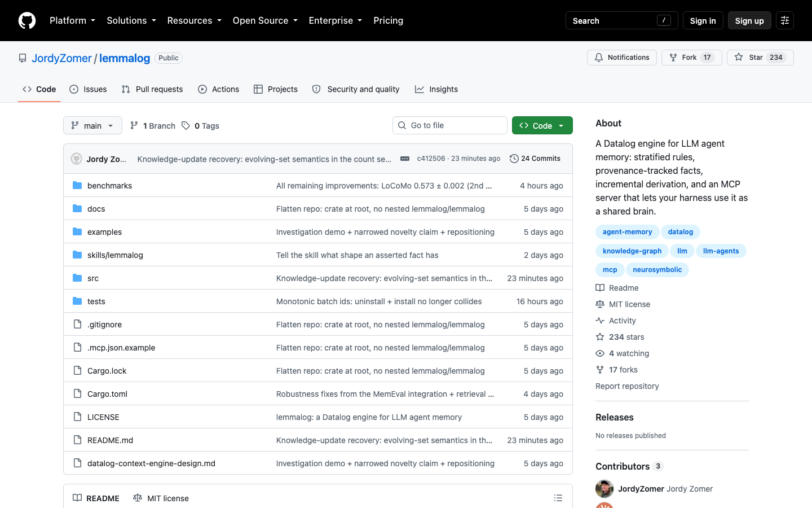Open the main branch selector dropdown

(92, 125)
